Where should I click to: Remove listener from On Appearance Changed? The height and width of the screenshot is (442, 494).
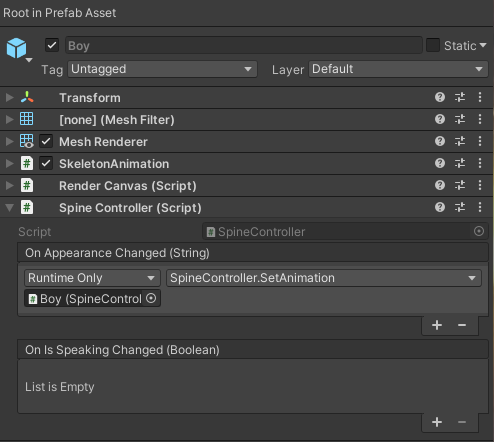[462, 325]
